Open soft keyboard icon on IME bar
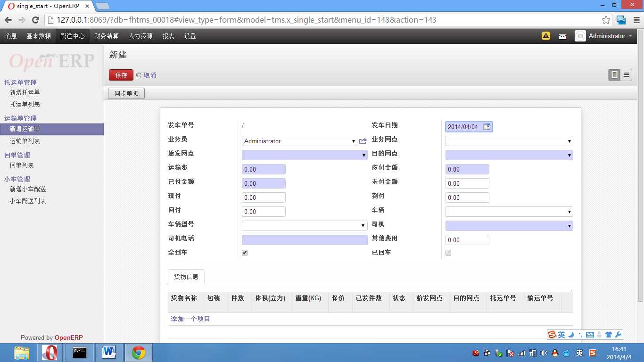This screenshot has width=644, height=362. (x=590, y=335)
